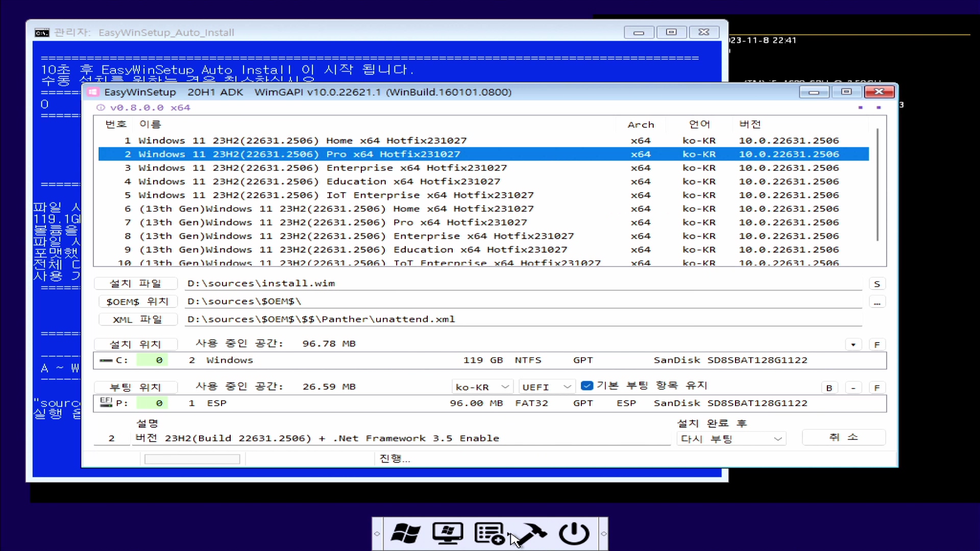Viewport: 980px width, 551px height.
Task: Close the EasyWinSetup_Auto_Install console window
Action: pos(704,32)
